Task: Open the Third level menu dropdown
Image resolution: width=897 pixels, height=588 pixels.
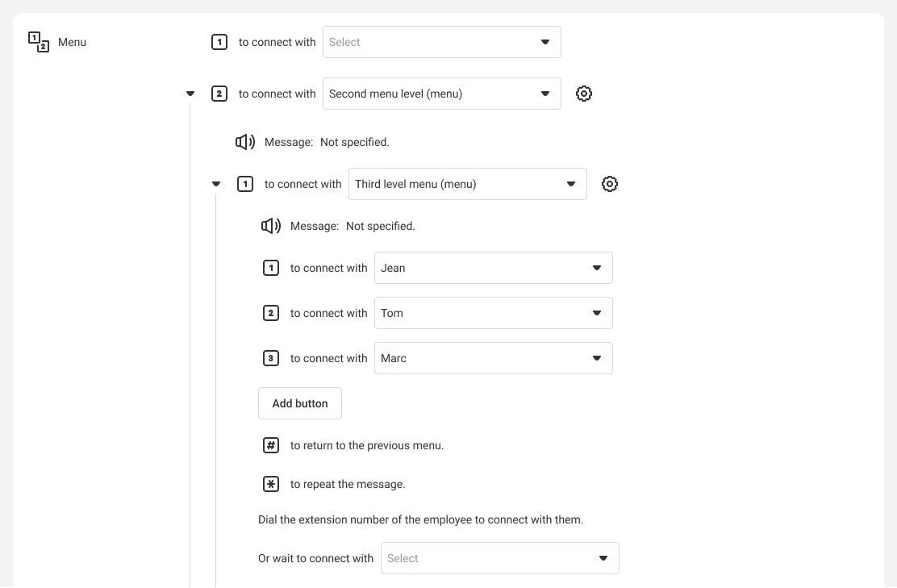Action: [x=467, y=184]
